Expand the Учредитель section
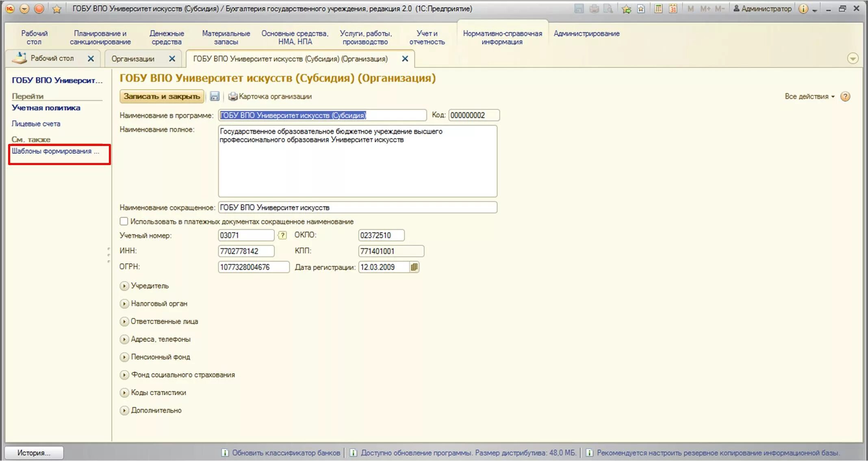This screenshot has height=461, width=868. [124, 286]
